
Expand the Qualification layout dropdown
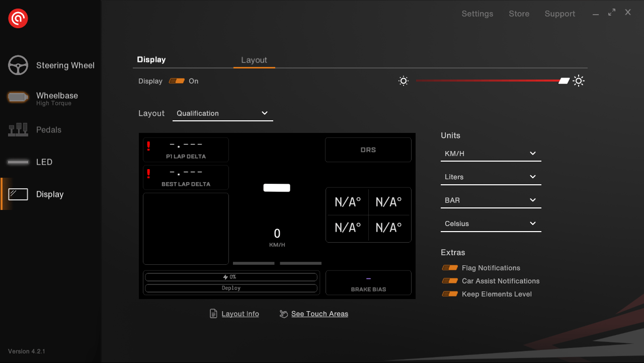[x=222, y=113]
